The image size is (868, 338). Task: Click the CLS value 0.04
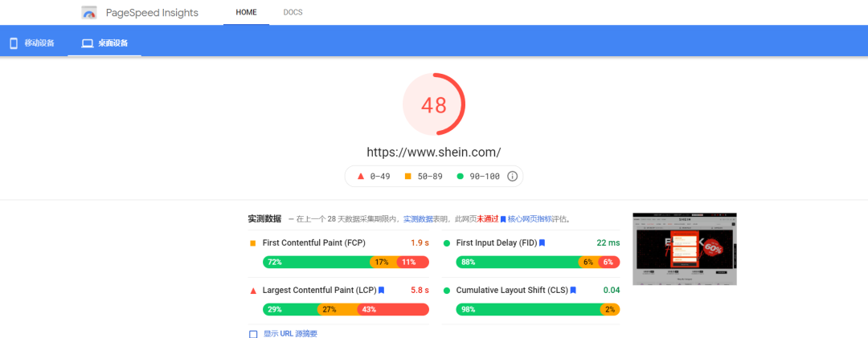(x=612, y=290)
